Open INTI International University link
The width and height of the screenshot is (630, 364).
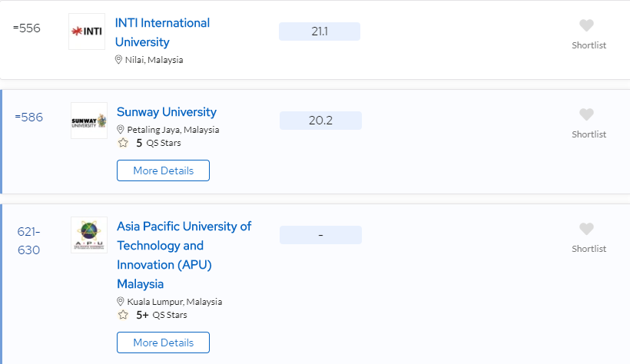[162, 32]
